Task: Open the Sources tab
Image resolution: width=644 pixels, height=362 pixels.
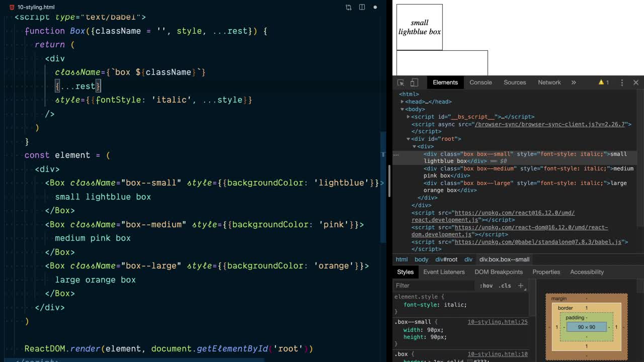Action: 515,82
